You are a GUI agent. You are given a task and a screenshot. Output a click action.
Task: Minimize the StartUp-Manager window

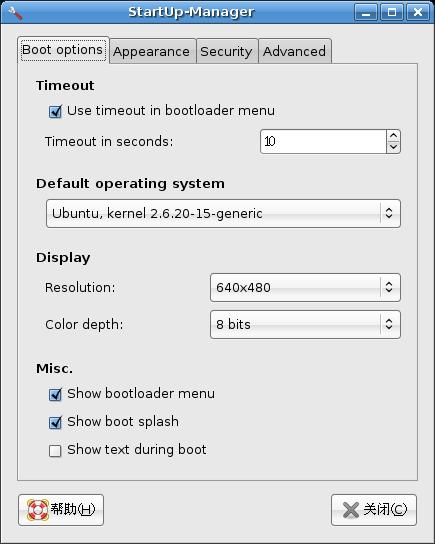point(366,12)
